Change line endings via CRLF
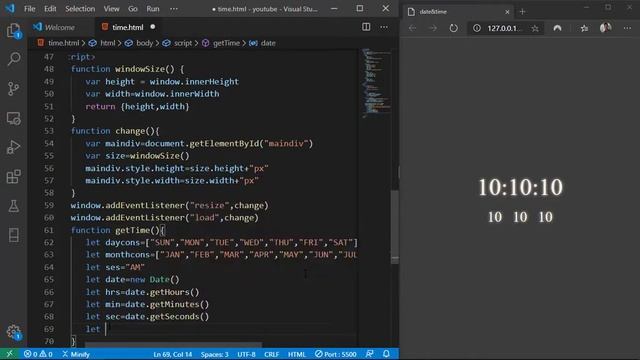640x360 pixels. point(271,354)
